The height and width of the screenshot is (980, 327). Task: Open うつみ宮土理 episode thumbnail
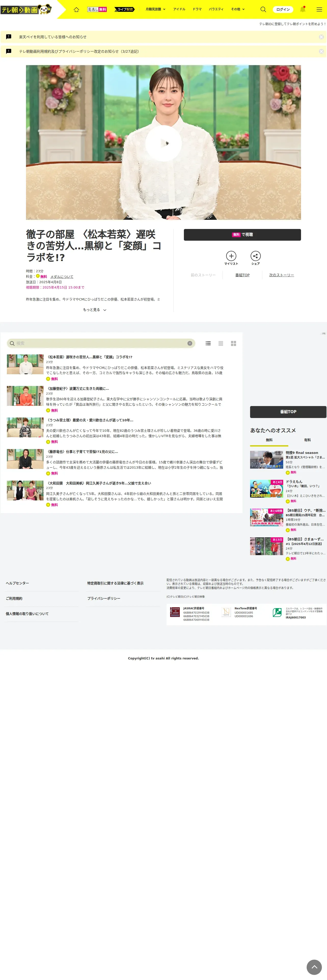click(25, 427)
